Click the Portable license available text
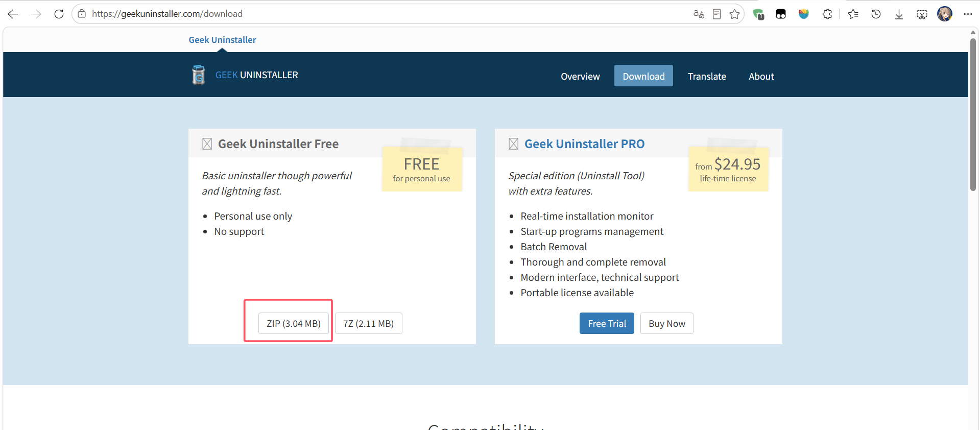The image size is (980, 430). (577, 293)
